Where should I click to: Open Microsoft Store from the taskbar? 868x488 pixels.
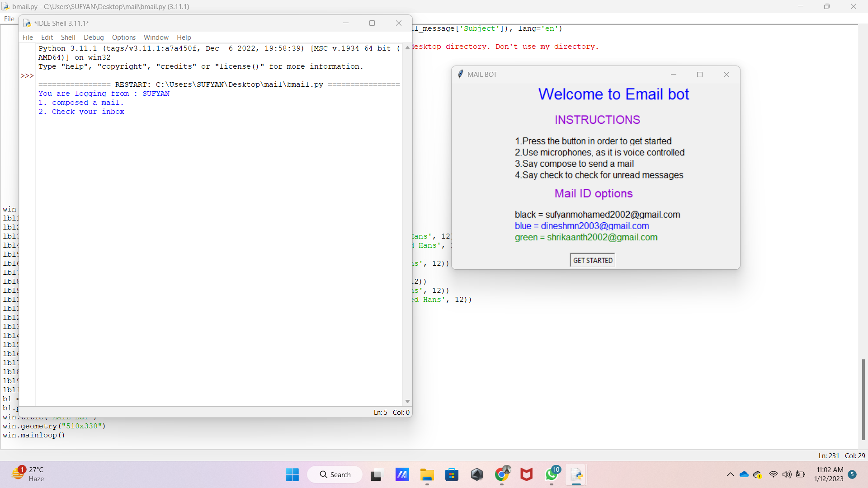(452, 475)
